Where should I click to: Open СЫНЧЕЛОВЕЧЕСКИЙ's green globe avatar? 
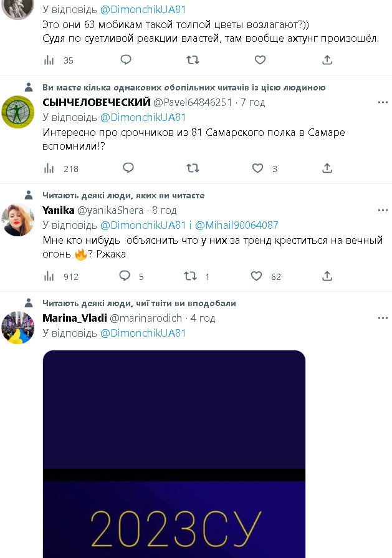(18, 112)
